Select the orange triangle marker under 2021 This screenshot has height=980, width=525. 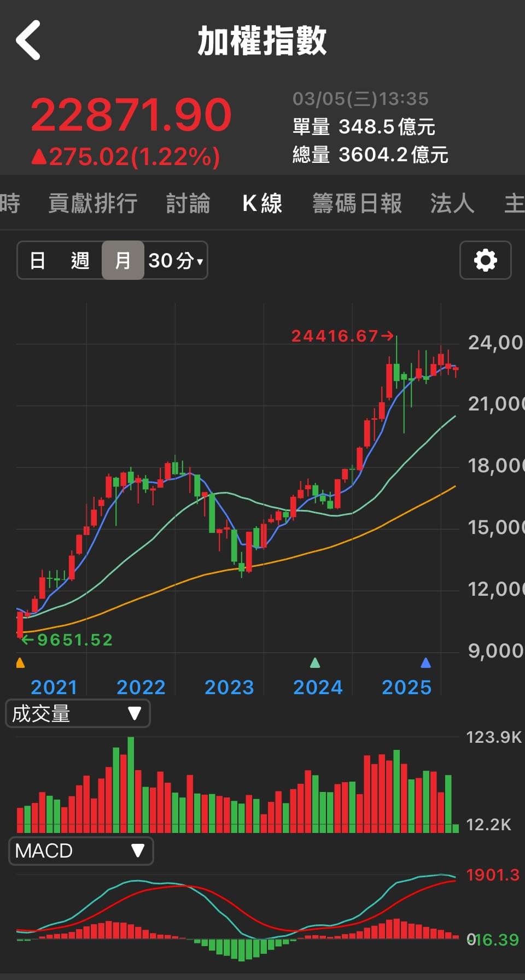click(x=20, y=663)
